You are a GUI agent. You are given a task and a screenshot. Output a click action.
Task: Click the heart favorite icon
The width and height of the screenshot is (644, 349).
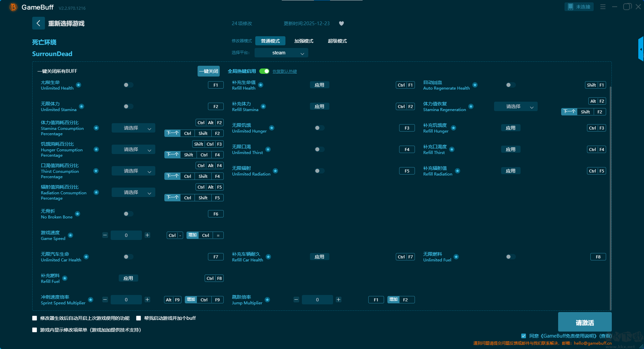click(x=341, y=23)
